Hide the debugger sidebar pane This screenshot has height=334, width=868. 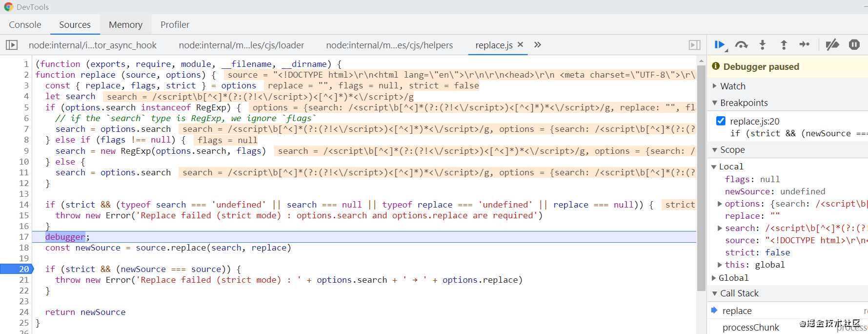(x=694, y=45)
